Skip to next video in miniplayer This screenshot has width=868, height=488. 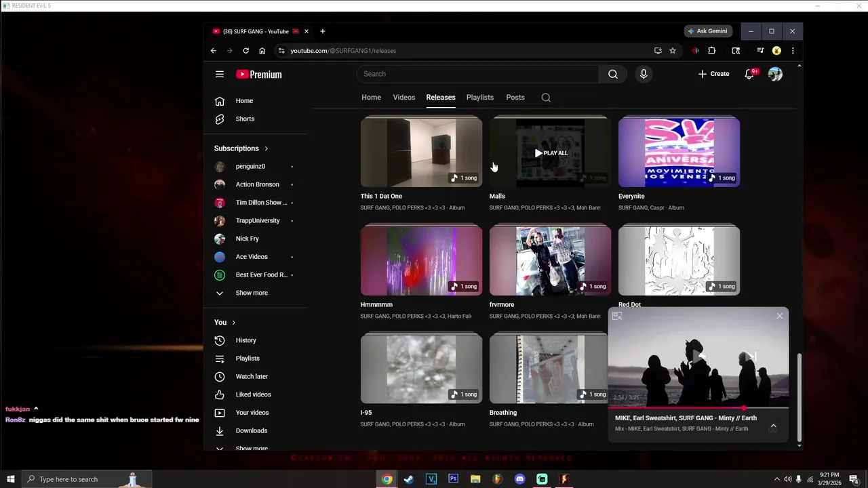pos(750,357)
